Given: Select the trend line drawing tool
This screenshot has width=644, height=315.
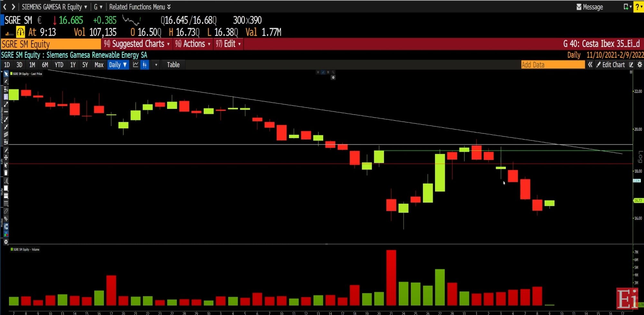Looking at the screenshot, I should (x=6, y=104).
